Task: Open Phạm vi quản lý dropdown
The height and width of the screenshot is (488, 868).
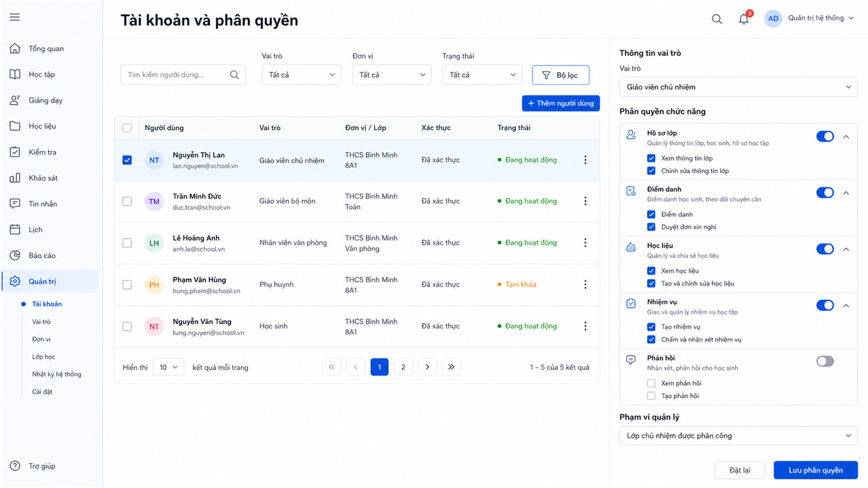Action: (x=739, y=435)
